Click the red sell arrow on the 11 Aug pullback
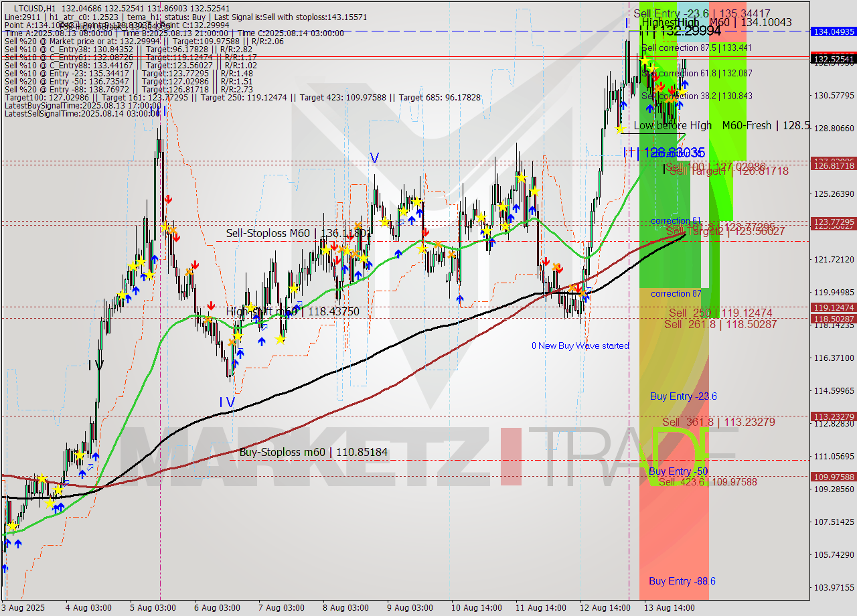Viewport: 857px width, 616px height. [547, 262]
